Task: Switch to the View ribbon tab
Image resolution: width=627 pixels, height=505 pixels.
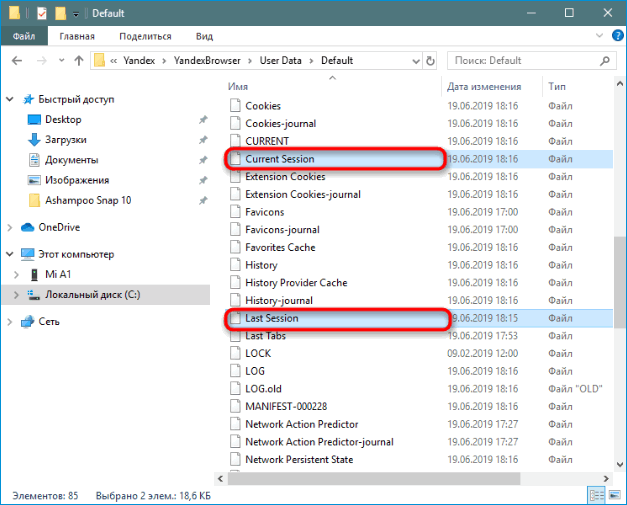Action: pyautogui.click(x=204, y=36)
